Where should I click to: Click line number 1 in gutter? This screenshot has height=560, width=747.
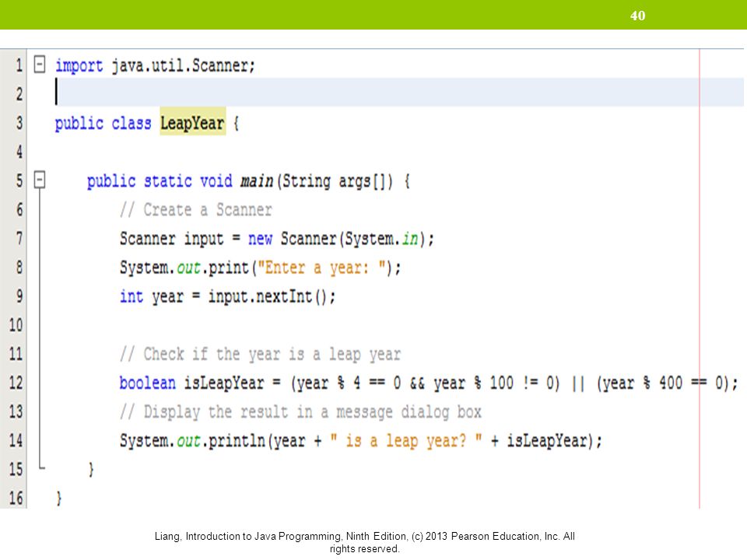[x=19, y=65]
